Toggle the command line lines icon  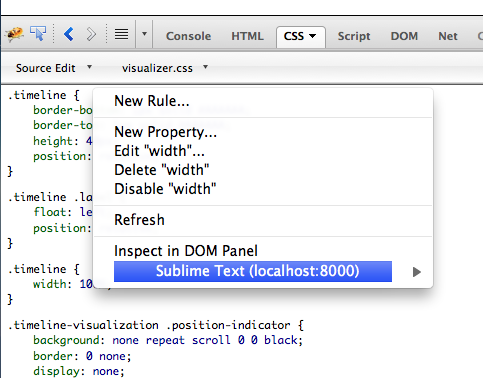click(121, 34)
